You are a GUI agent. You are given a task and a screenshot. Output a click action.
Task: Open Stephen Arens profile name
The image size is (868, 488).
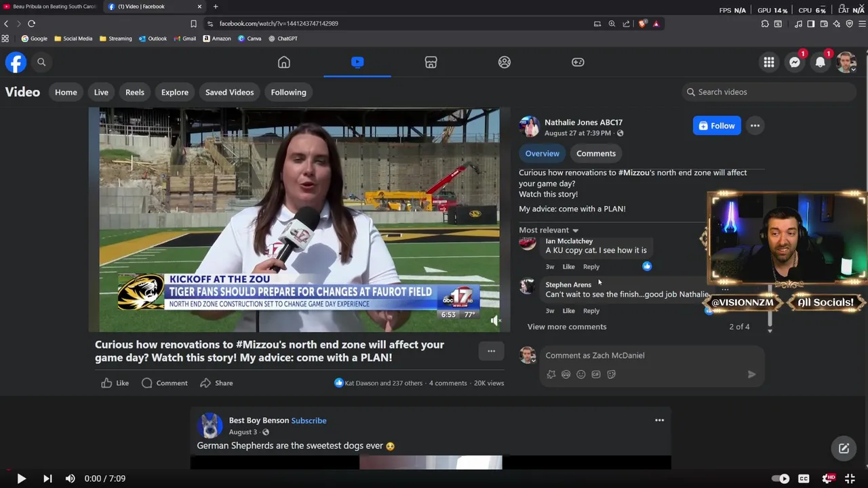568,285
